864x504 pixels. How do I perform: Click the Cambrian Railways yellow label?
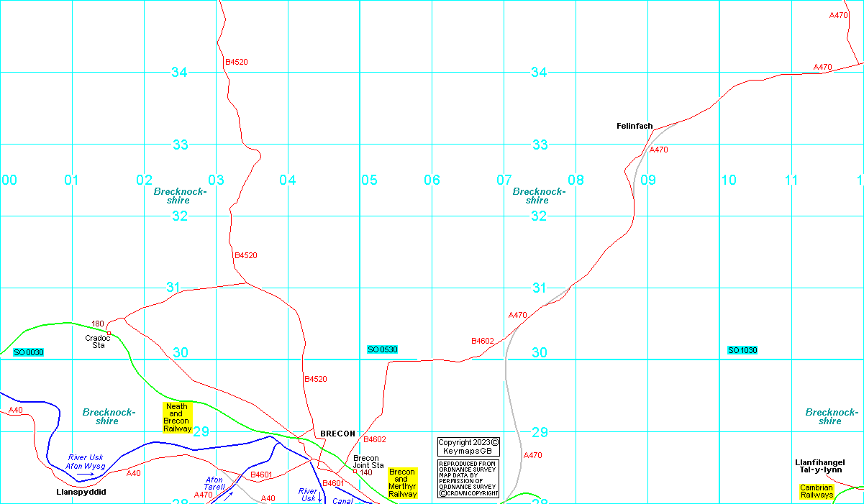[816, 491]
